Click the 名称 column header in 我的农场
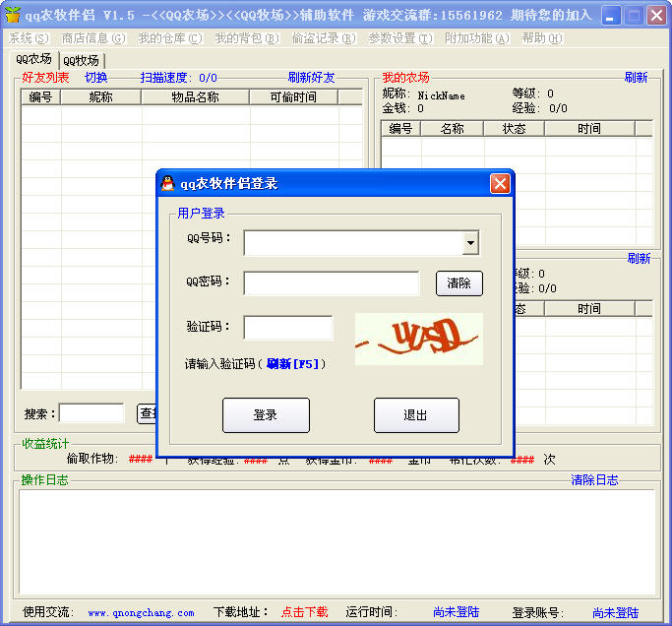This screenshot has width=672, height=626. 453,129
